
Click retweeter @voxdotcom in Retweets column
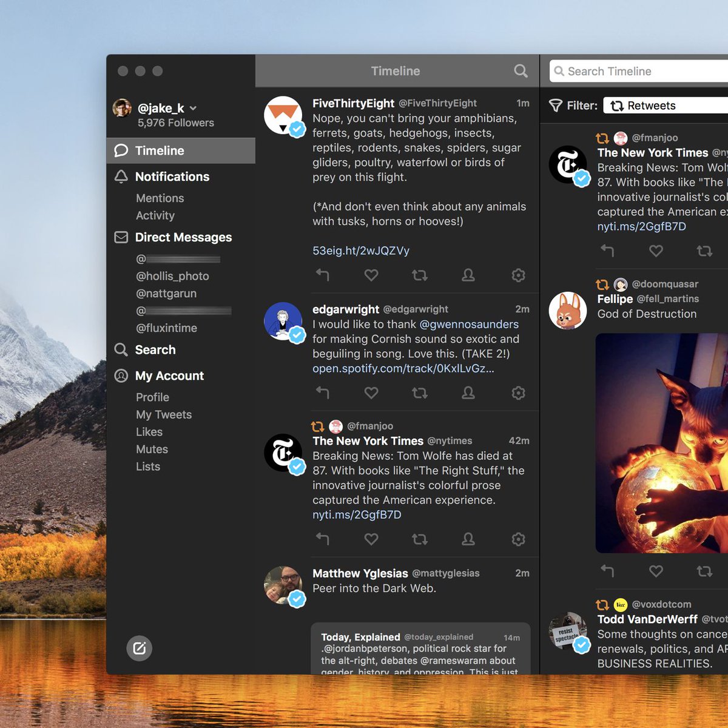[661, 604]
